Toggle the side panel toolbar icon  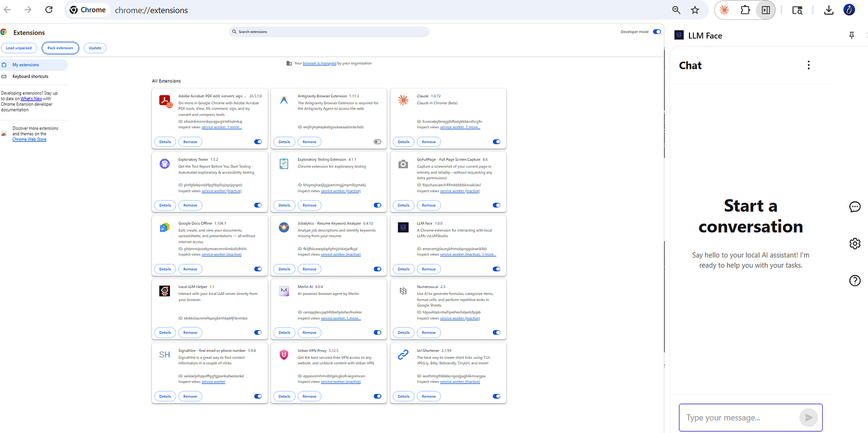click(766, 10)
